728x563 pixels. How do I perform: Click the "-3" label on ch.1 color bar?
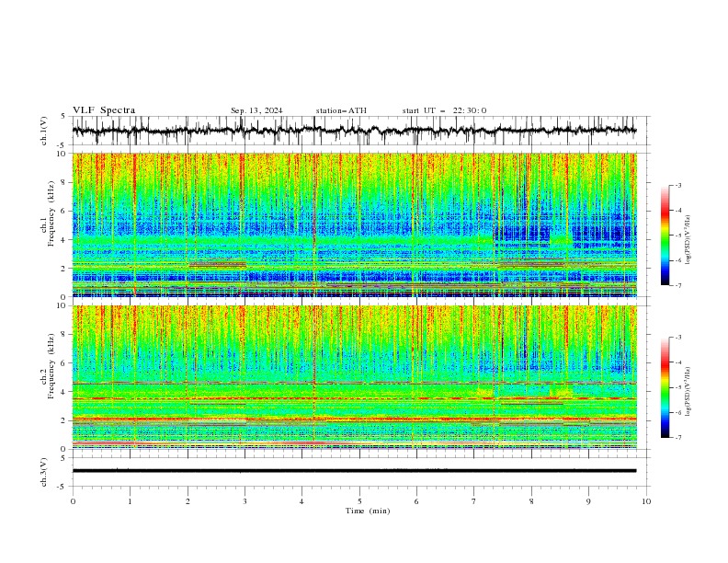click(677, 185)
